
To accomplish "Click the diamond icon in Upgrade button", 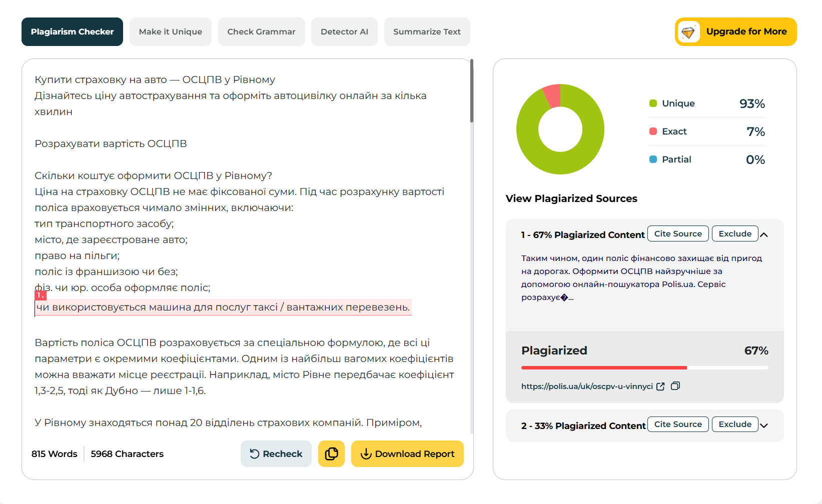I will (x=689, y=32).
